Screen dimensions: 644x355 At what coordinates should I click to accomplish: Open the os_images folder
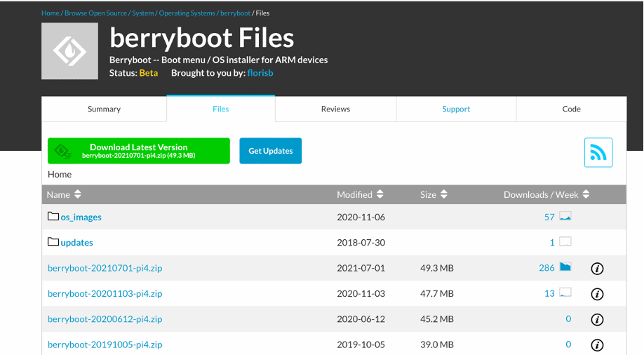click(x=80, y=217)
